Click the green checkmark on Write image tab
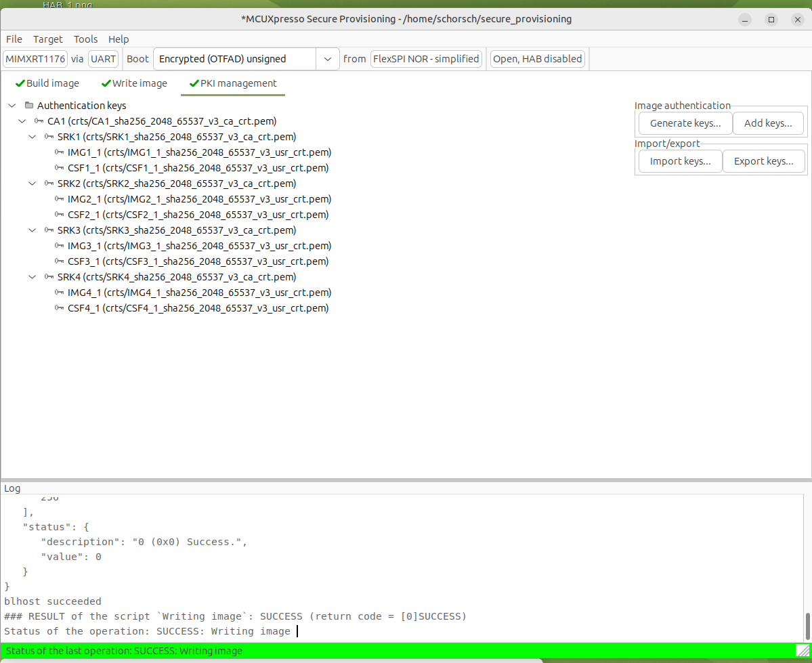 106,83
